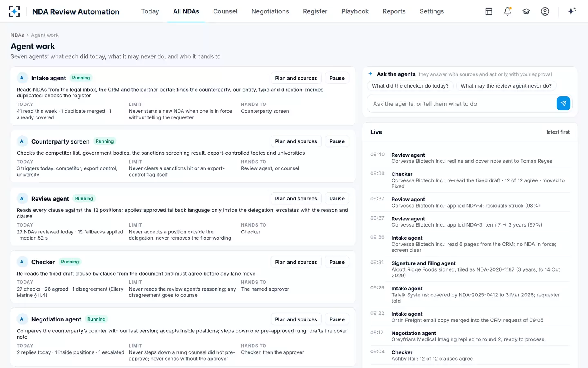Click the AI badge beside Intake agent
Image resolution: width=588 pixels, height=368 pixels.
point(22,78)
